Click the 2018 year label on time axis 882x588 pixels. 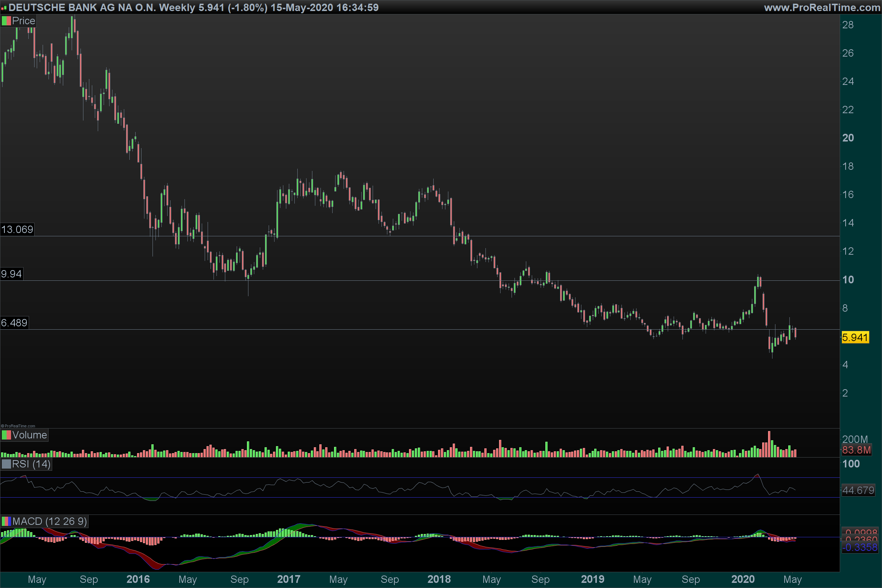(x=439, y=580)
